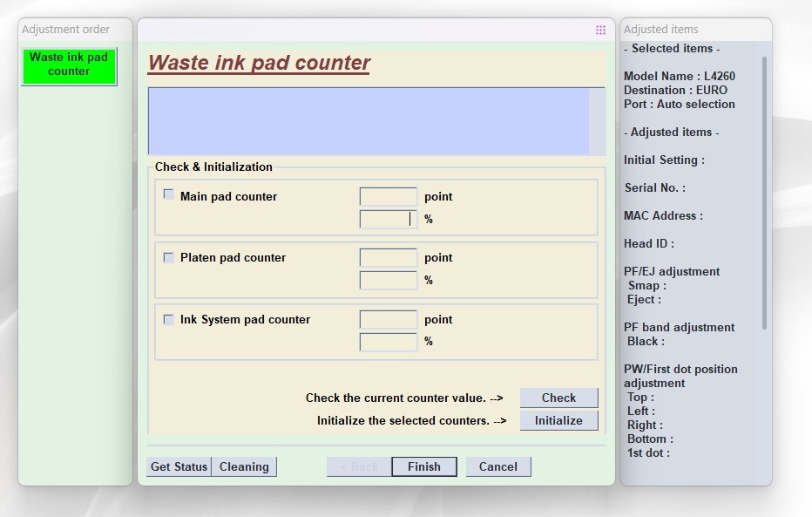Tick the Platen pad counter checkbox
812x517 pixels.
169,257
